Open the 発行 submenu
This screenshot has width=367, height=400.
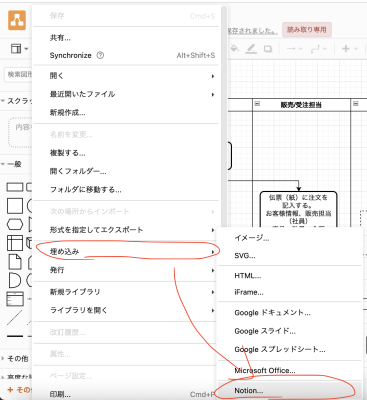click(x=127, y=270)
